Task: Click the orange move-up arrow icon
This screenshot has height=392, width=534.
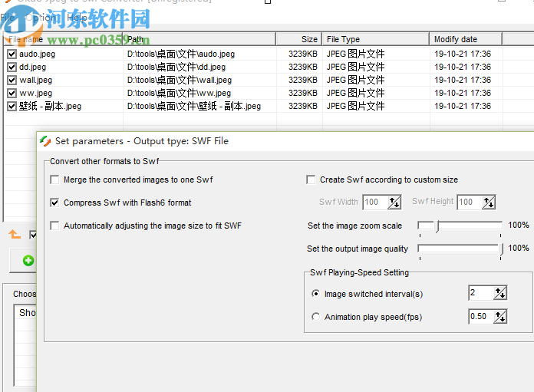Action: tap(15, 234)
